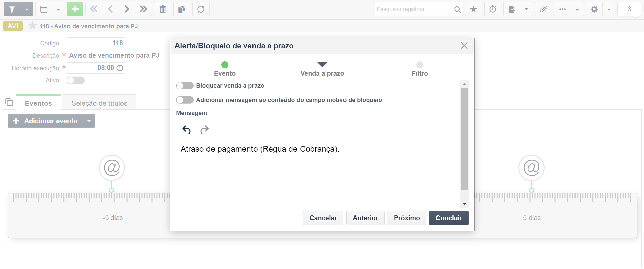Click the duplicate record icon in toolbar
Viewport: 644px width, 269px height.
tap(182, 9)
